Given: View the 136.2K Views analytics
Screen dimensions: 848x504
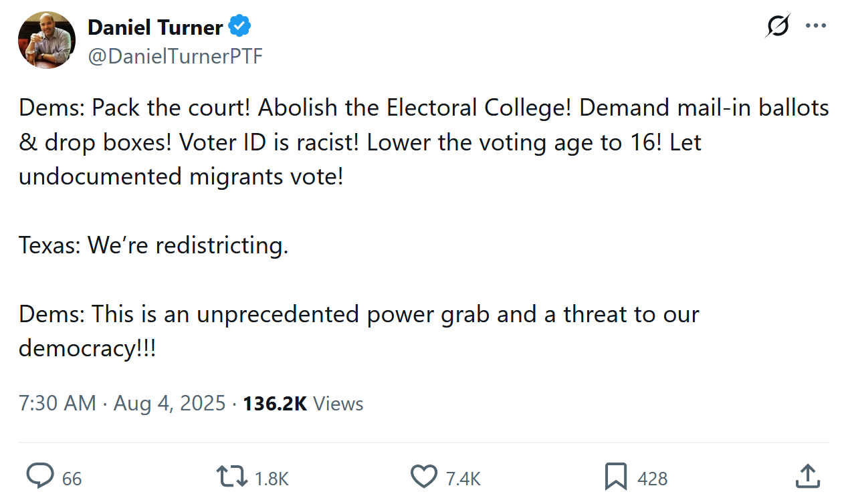Looking at the screenshot, I should 303,404.
